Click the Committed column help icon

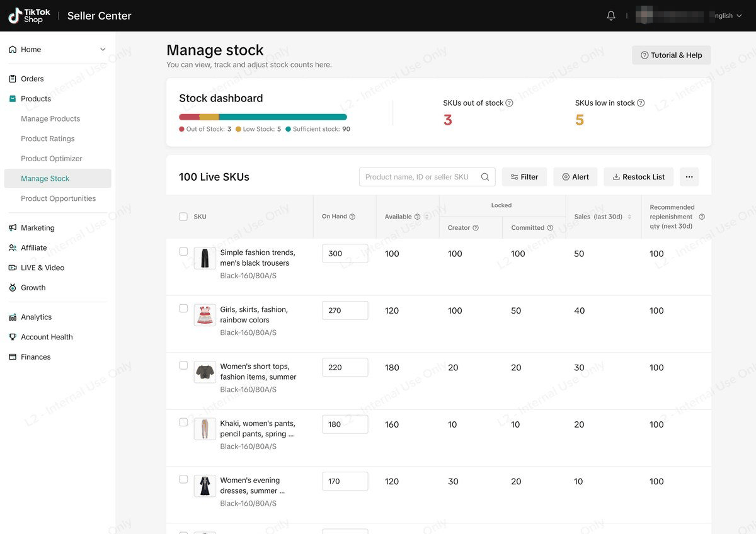(x=550, y=228)
